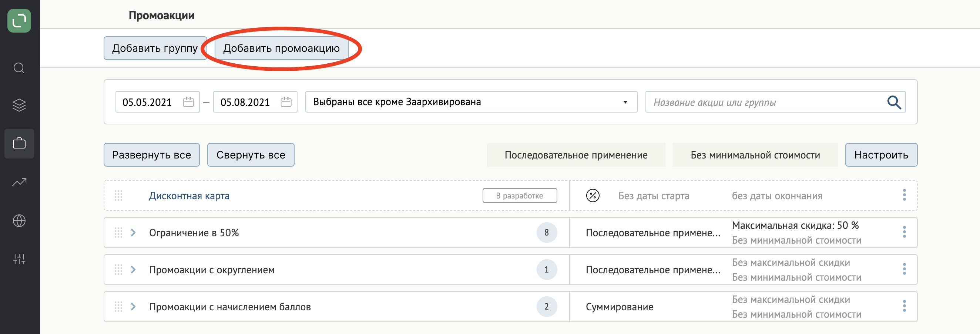980x334 pixels.
Task: Click Промоакции с округлением group name
Action: point(212,270)
